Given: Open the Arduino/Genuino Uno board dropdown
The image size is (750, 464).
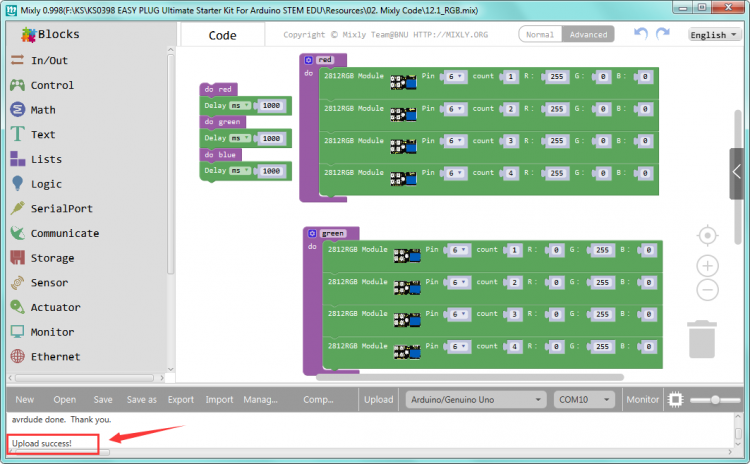Looking at the screenshot, I should [x=474, y=399].
